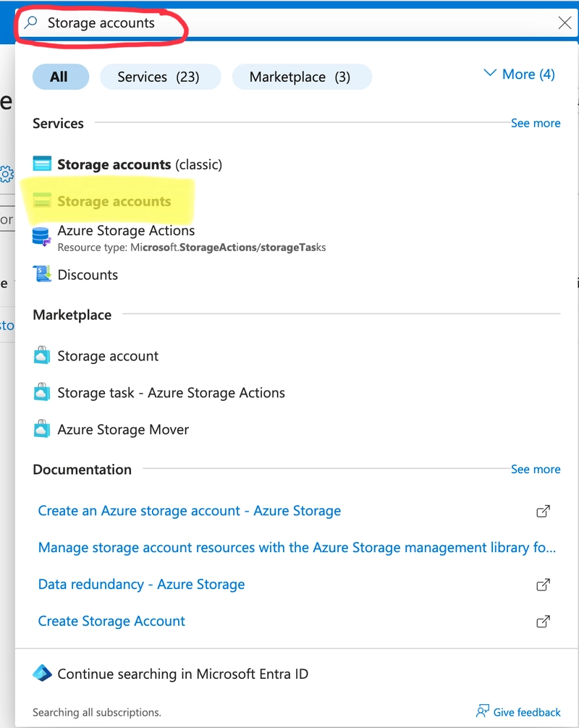The image size is (579, 728).
Task: Click the Microsoft Entra ID icon
Action: click(x=42, y=673)
